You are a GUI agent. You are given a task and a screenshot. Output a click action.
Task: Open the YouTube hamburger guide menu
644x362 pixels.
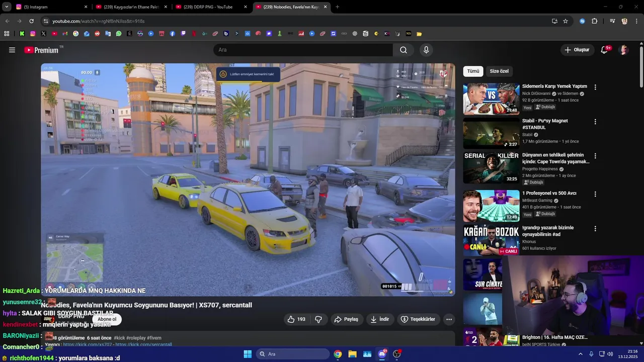click(x=12, y=50)
